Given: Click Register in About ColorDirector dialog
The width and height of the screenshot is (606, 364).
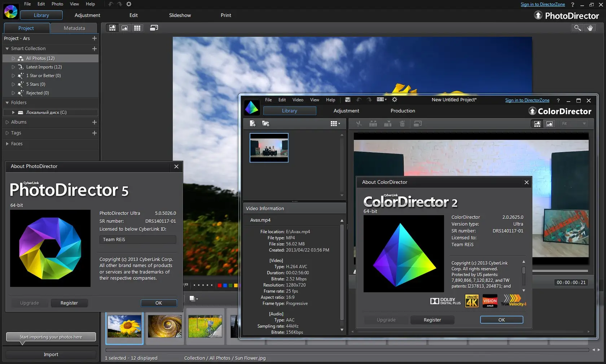Looking at the screenshot, I should click(432, 320).
